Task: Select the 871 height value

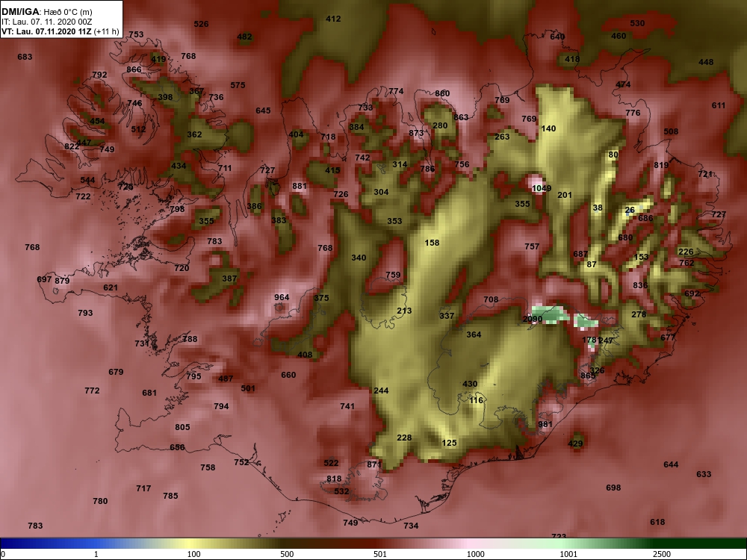Action: [x=374, y=464]
